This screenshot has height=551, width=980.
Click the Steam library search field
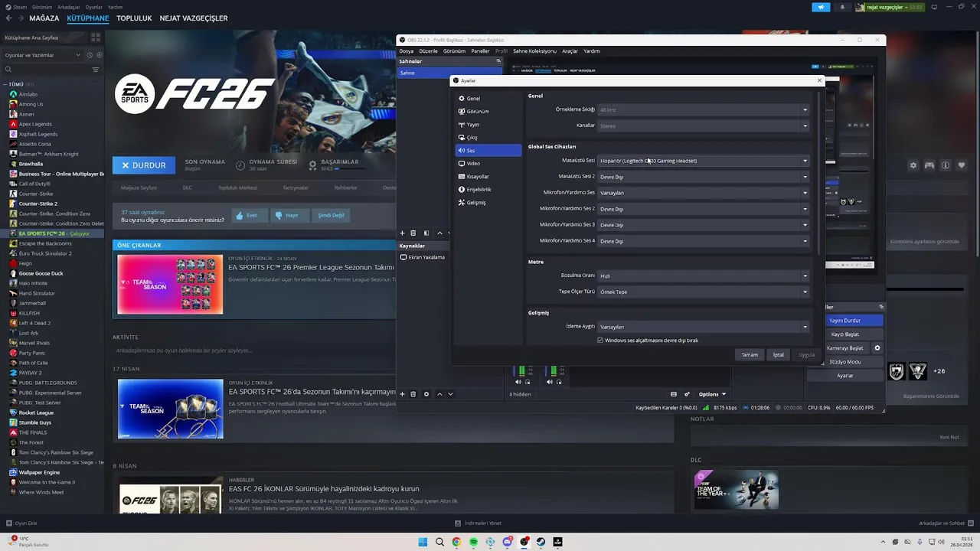coord(46,70)
